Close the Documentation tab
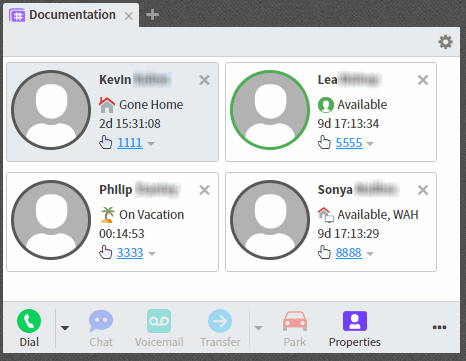The width and height of the screenshot is (466, 361). 129,16
